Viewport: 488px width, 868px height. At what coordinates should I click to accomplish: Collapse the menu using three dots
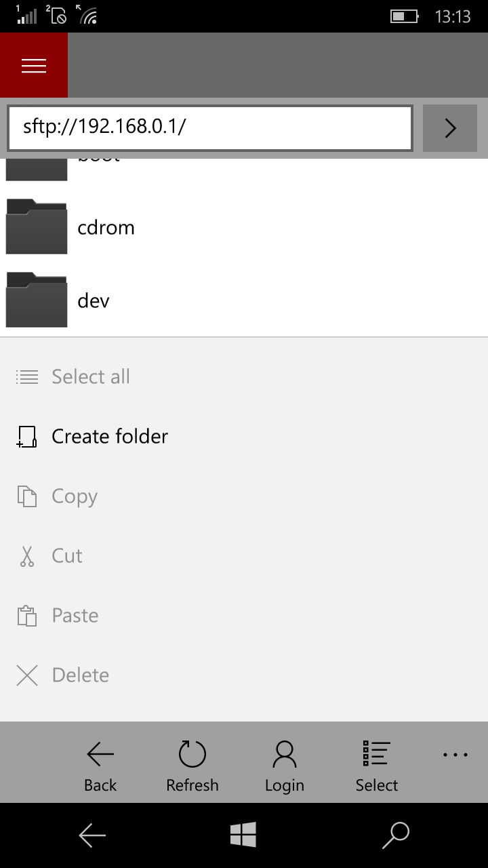point(455,755)
